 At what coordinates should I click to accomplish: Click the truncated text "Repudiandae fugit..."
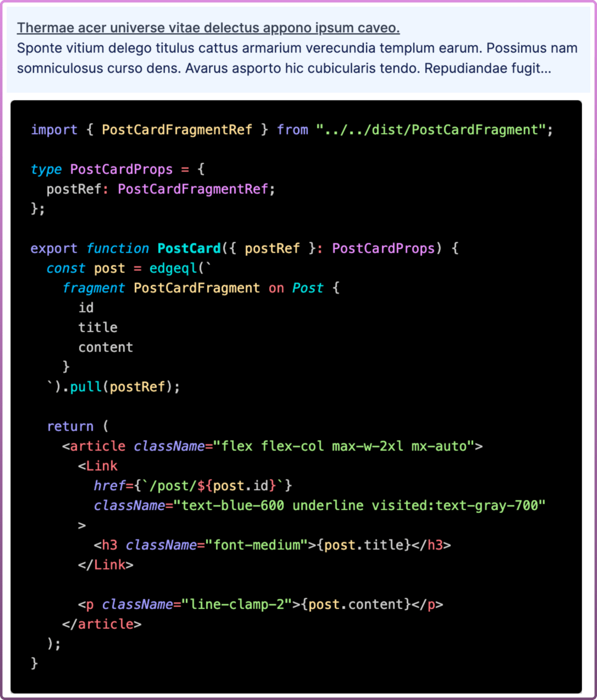tap(487, 68)
